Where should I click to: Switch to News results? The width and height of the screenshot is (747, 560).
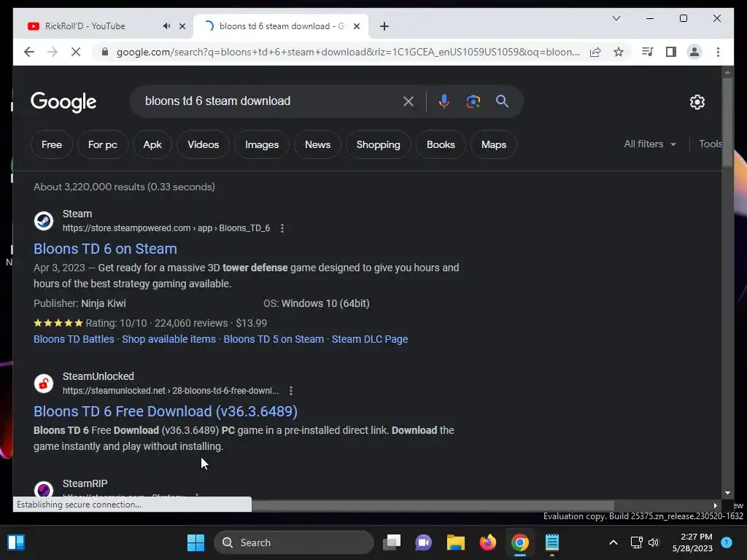[x=317, y=144]
